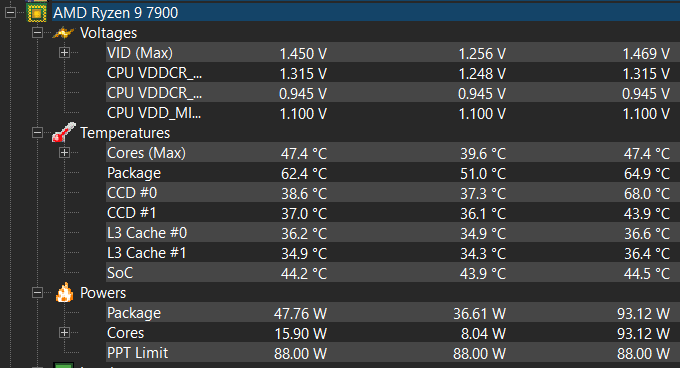Image resolution: width=680 pixels, height=368 pixels.
Task: Select the VID (Max) label
Action: pyautogui.click(x=140, y=53)
